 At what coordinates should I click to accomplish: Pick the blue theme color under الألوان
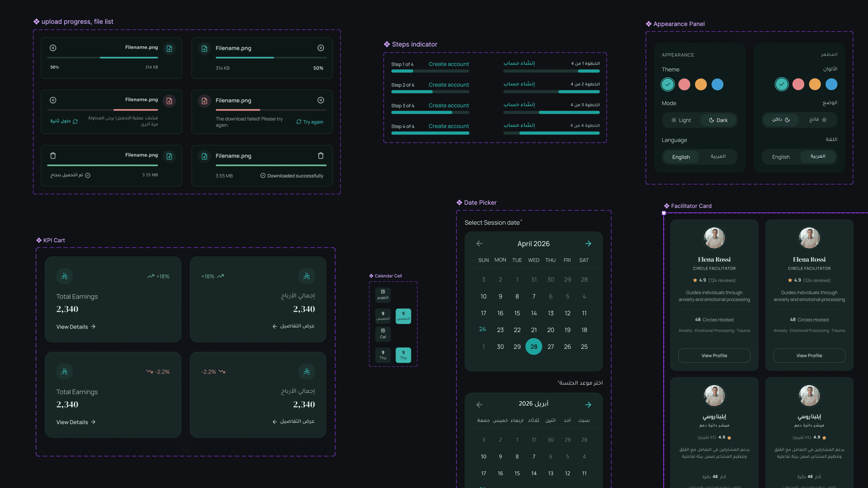(831, 84)
